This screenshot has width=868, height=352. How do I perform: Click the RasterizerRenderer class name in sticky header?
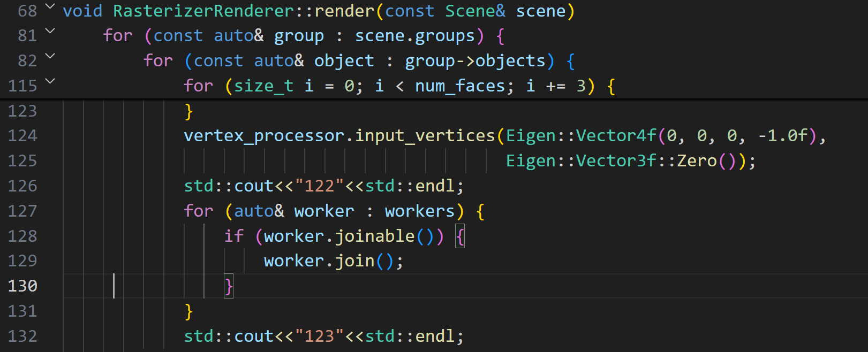coord(203,11)
